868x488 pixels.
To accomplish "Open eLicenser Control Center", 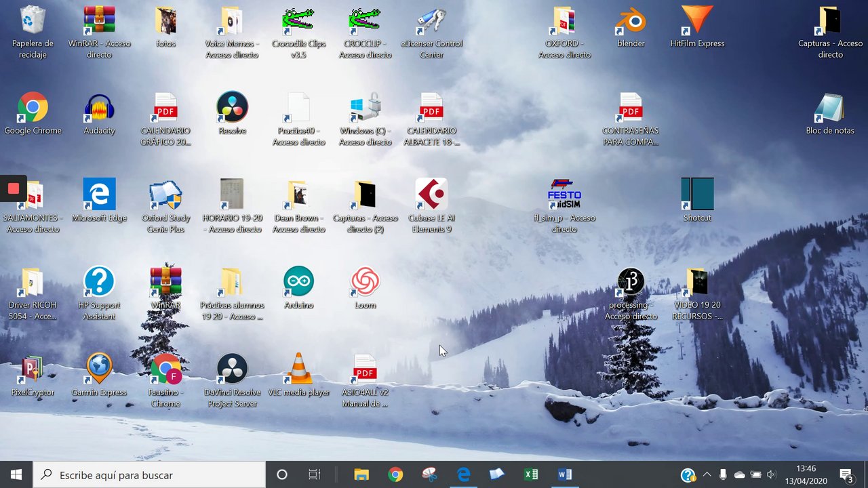I will pos(431,32).
